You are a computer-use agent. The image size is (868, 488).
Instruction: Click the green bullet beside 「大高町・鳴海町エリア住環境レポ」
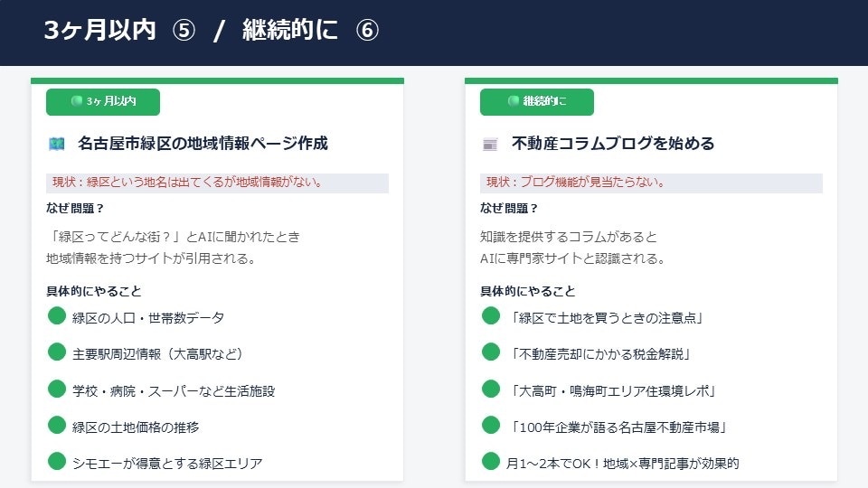pos(491,389)
